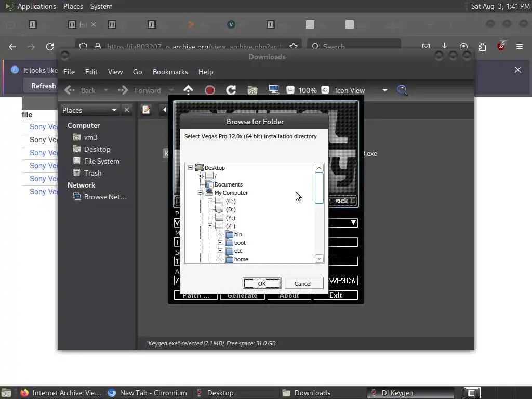
Task: Click Forward button in file manager
Action: pyautogui.click(x=139, y=90)
